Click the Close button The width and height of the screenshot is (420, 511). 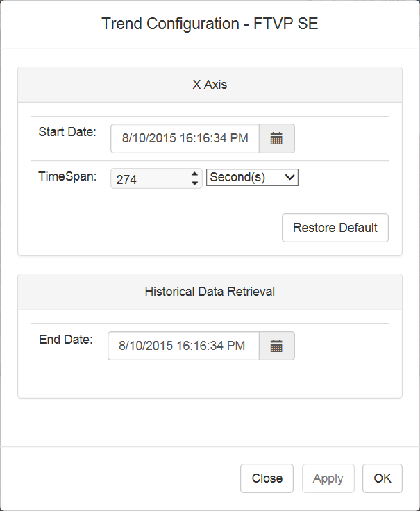(267, 478)
